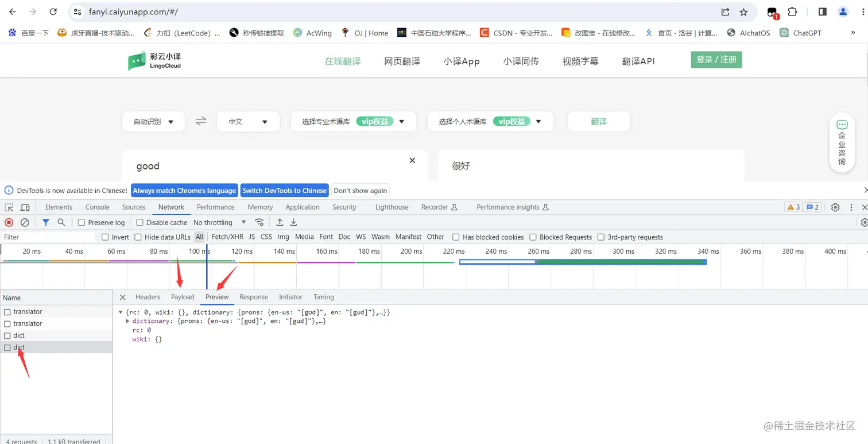Click the 翻译 translate button
Viewport: 868px width, 444px height.
(x=599, y=122)
